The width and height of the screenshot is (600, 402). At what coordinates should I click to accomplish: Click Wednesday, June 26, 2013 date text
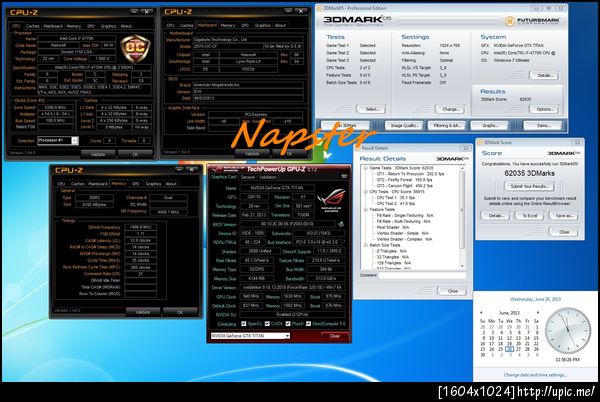[535, 299]
